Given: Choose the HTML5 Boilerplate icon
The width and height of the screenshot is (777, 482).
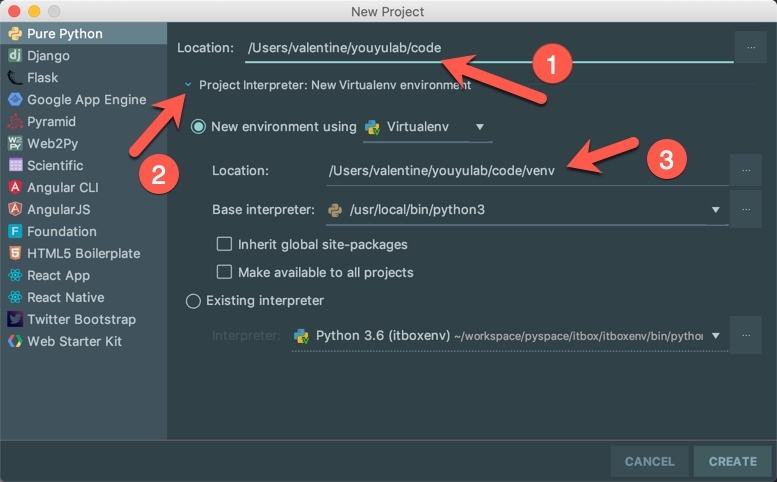Looking at the screenshot, I should pos(15,254).
